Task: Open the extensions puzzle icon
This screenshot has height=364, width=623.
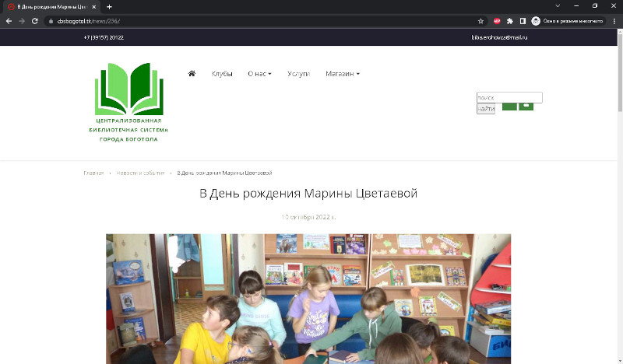Action: tap(510, 21)
